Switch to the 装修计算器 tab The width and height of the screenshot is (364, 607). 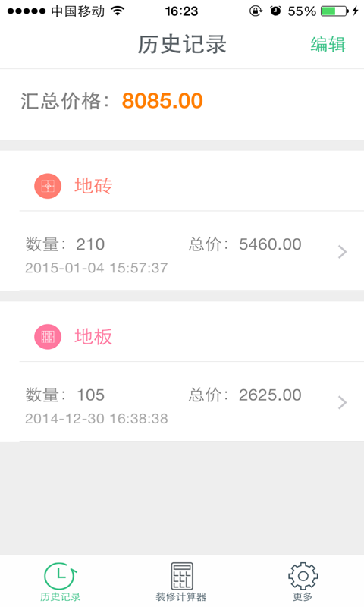pos(181,596)
